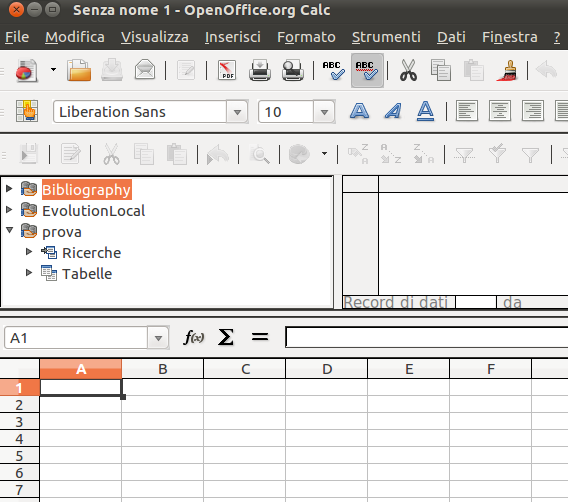Open the New document dropdown arrow
Image resolution: width=568 pixels, height=502 pixels.
pyautogui.click(x=53, y=70)
